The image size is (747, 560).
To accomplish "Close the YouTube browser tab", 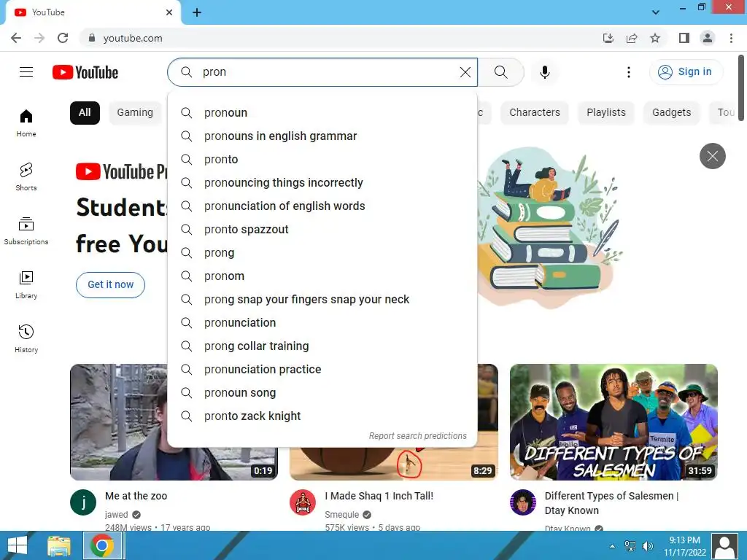I will click(169, 12).
